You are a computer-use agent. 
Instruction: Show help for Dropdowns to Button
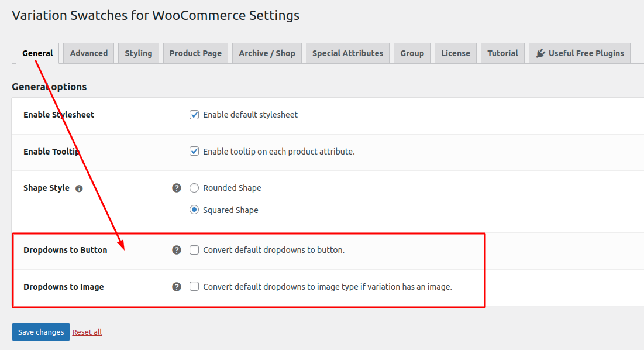[x=177, y=250]
